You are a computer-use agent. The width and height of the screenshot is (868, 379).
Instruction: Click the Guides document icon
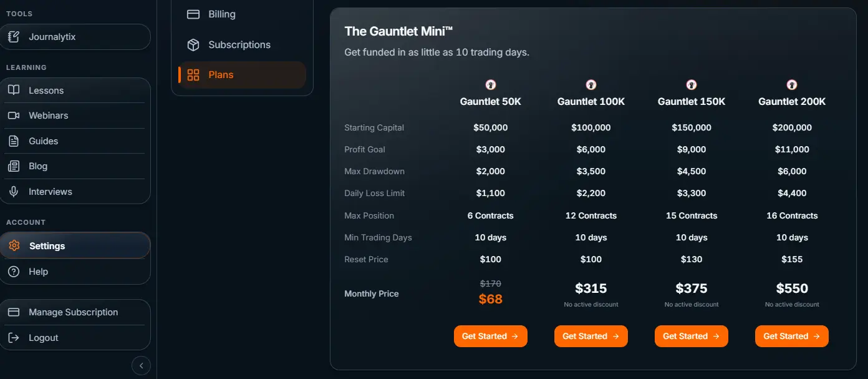pos(14,140)
